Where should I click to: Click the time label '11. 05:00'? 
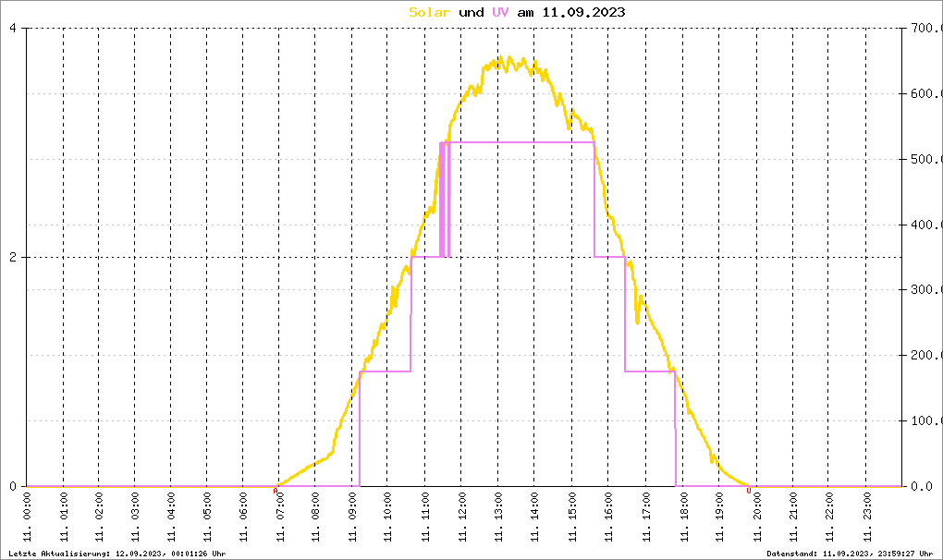(x=207, y=517)
